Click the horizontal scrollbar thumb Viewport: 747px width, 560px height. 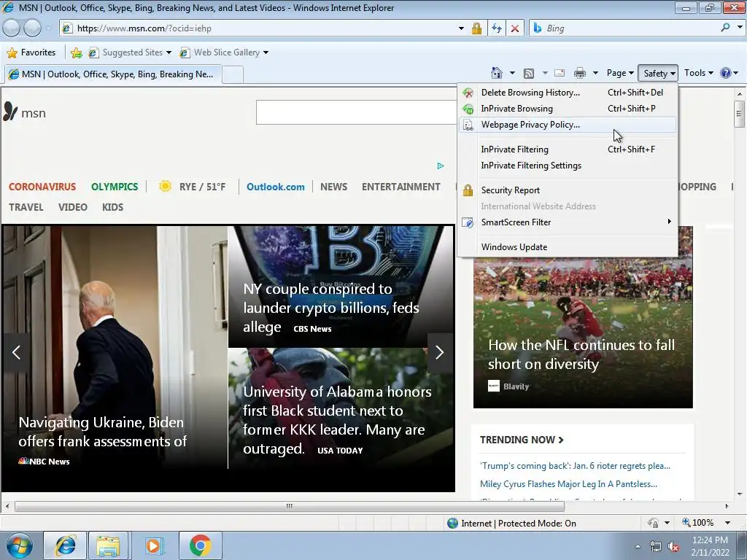click(x=289, y=506)
